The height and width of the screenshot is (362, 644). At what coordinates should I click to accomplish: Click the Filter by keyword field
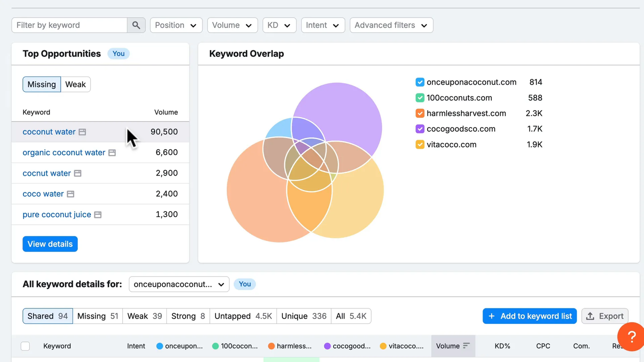point(70,25)
